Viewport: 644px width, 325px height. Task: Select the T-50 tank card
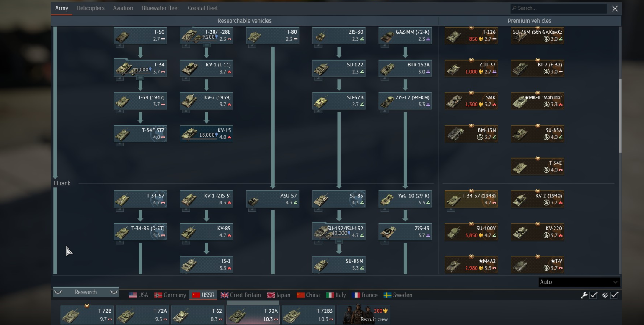(140, 36)
